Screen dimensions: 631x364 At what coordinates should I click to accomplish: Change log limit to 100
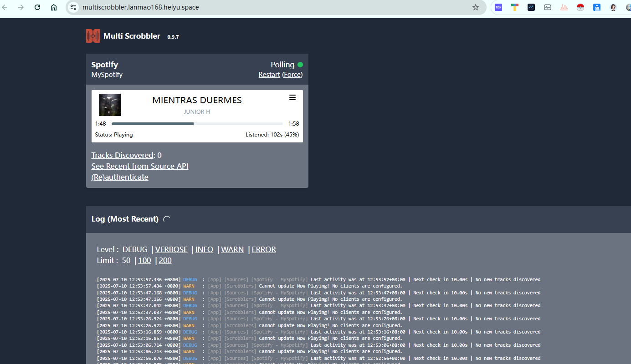(144, 260)
